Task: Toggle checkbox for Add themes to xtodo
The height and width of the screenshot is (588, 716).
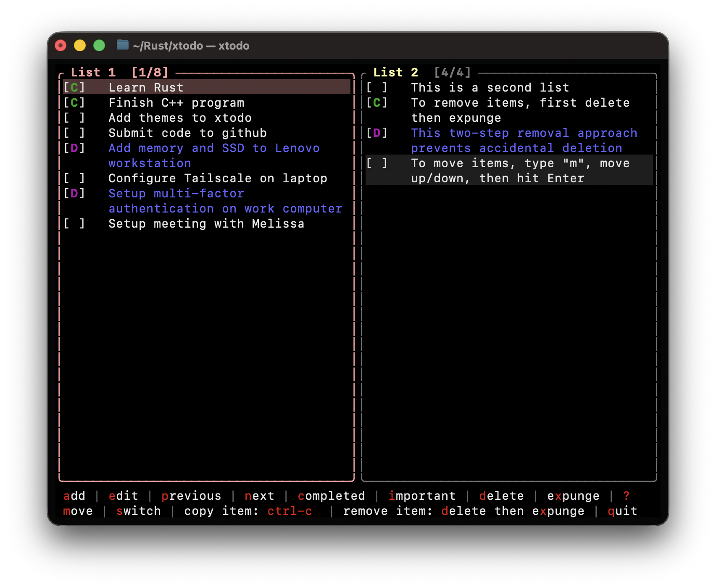Action: click(x=74, y=118)
